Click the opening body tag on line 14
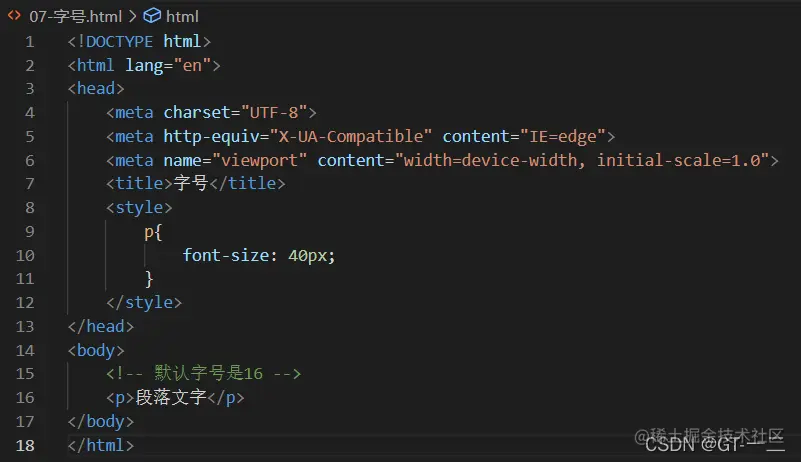This screenshot has height=462, width=801. point(96,351)
